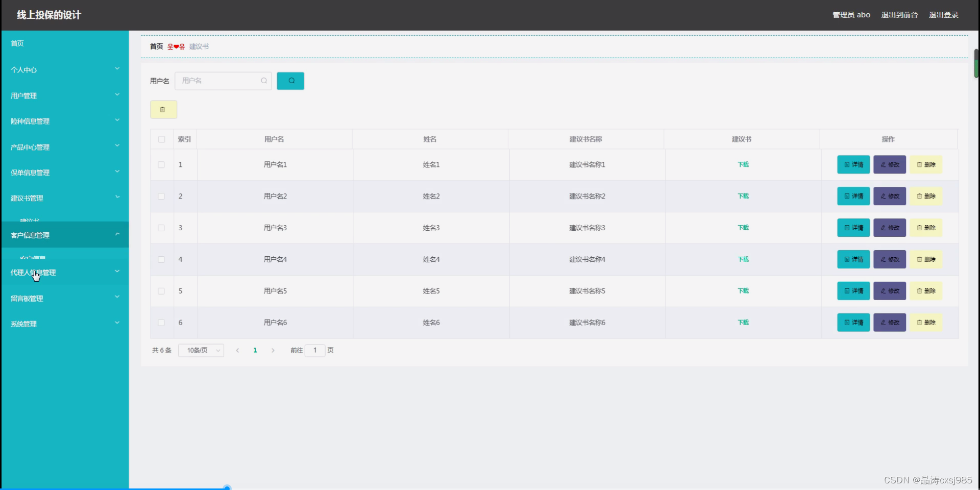Click 修改 for row 用户名3
This screenshot has height=490, width=980.
890,228
